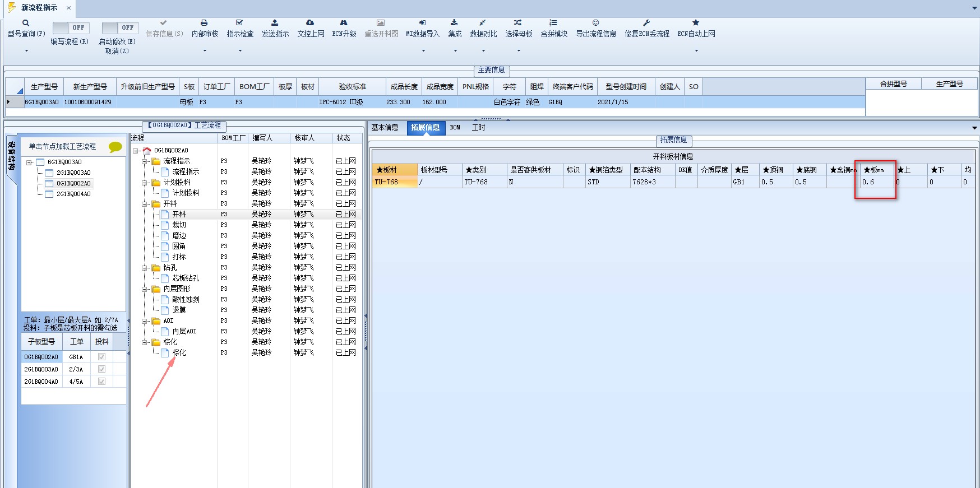Click the 内层图形 folder icon
This screenshot has width=980, height=488.
156,289
